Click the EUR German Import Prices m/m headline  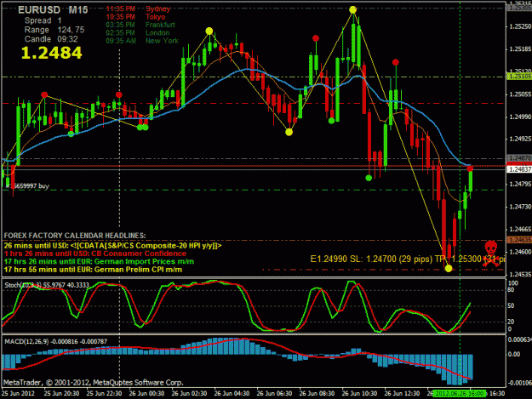(x=99, y=261)
